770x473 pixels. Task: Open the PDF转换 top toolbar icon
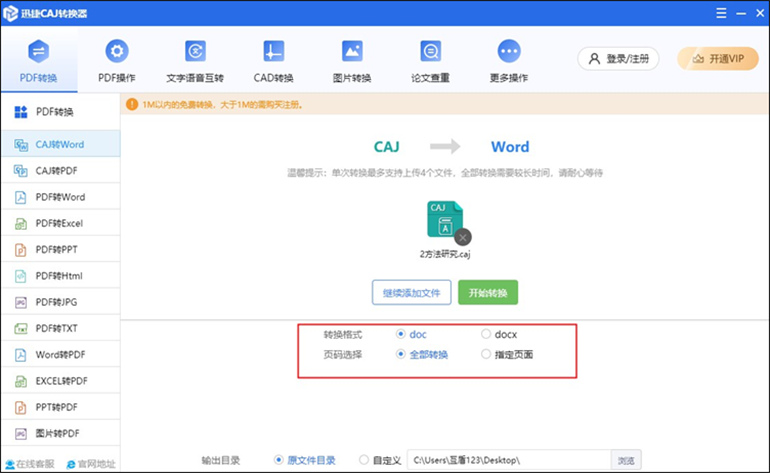tap(38, 51)
